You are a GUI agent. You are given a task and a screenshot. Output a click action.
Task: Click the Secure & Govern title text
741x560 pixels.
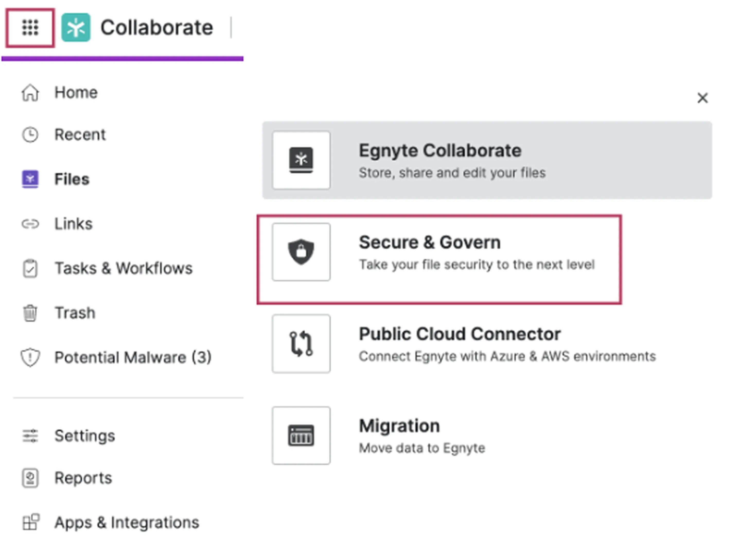[429, 242]
